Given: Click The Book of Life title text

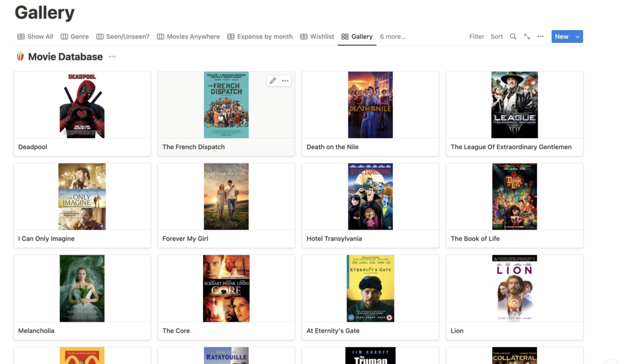Looking at the screenshot, I should click(x=475, y=238).
